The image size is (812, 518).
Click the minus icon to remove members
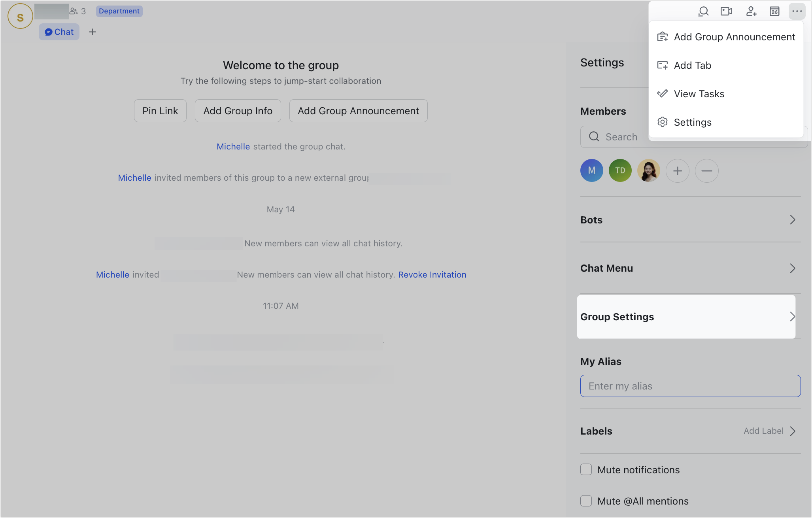(x=706, y=170)
